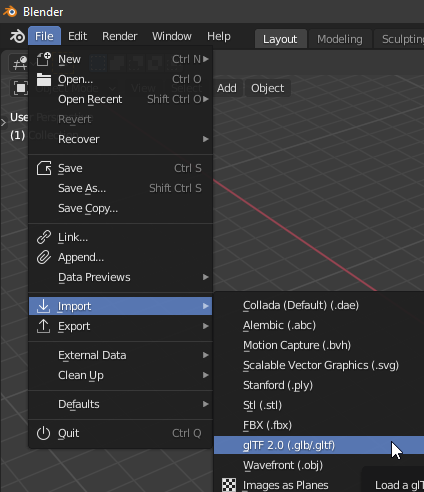The width and height of the screenshot is (424, 492).
Task: Open the viewport Add menu
Action: 227,88
